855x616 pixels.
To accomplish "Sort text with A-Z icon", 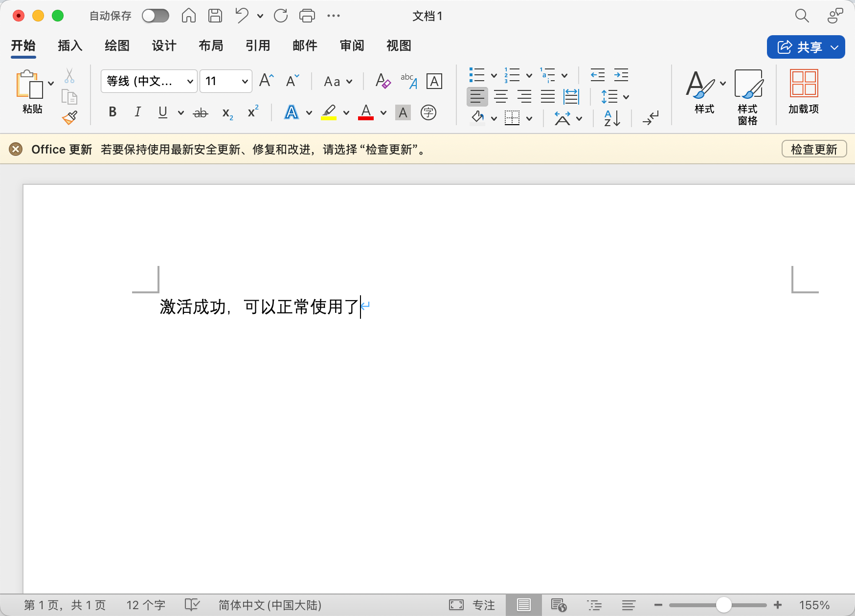I will (x=612, y=118).
